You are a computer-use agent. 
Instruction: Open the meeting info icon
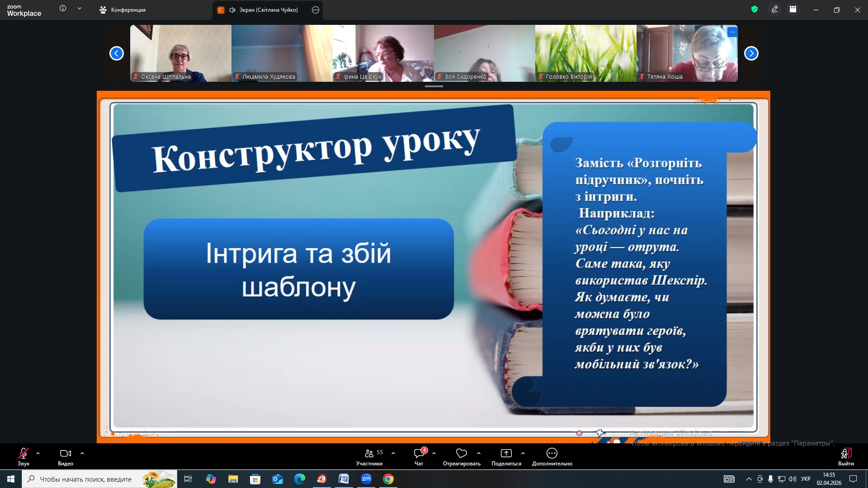click(x=63, y=8)
